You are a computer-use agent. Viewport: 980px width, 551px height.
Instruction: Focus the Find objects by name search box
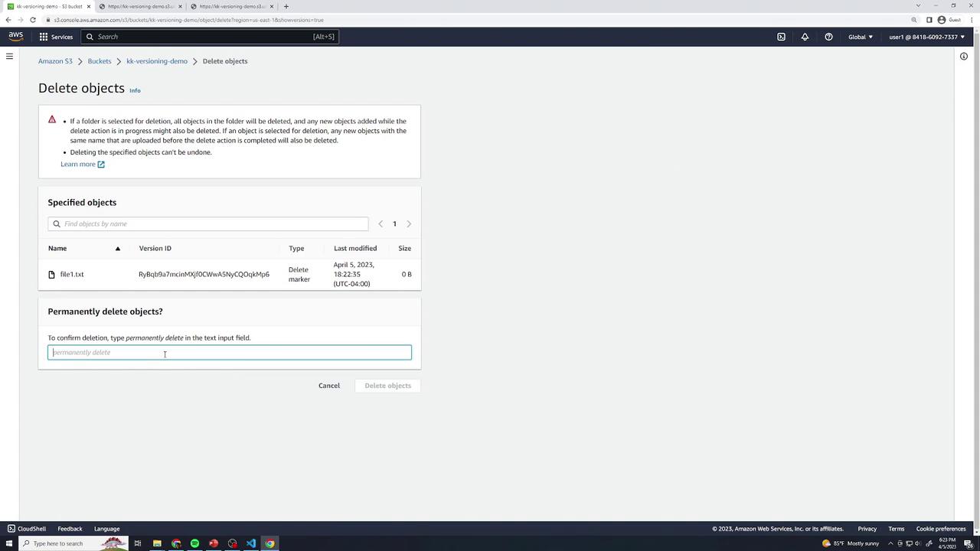[208, 224]
